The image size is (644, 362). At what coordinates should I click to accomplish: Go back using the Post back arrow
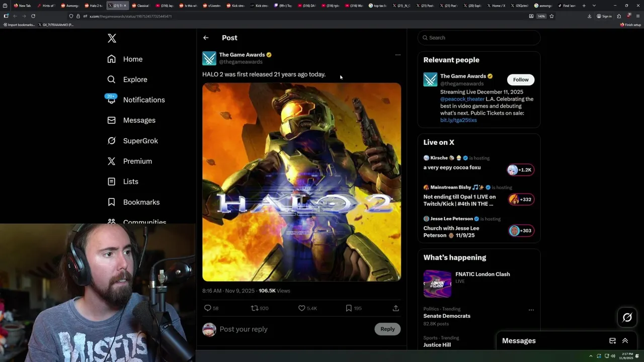coord(206,38)
